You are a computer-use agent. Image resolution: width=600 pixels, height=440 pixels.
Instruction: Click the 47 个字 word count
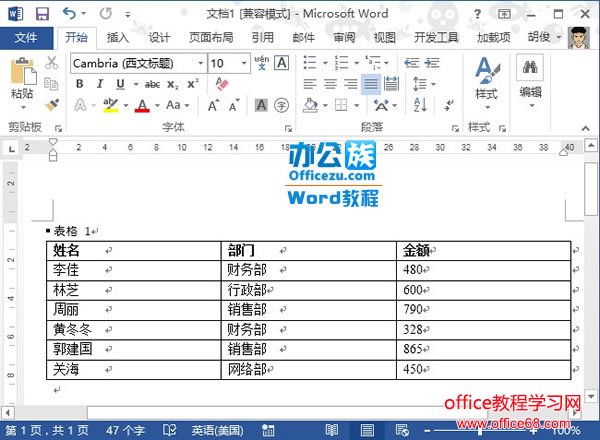126,430
